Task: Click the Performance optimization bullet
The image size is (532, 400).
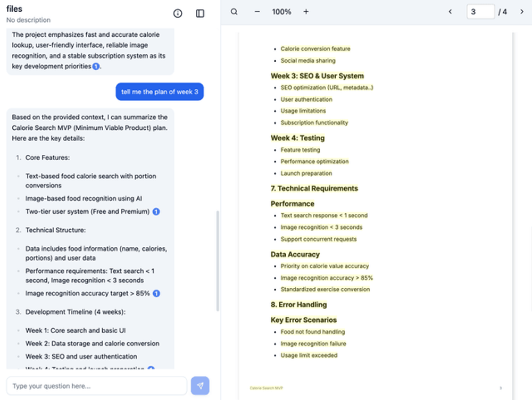Action: 314,161
